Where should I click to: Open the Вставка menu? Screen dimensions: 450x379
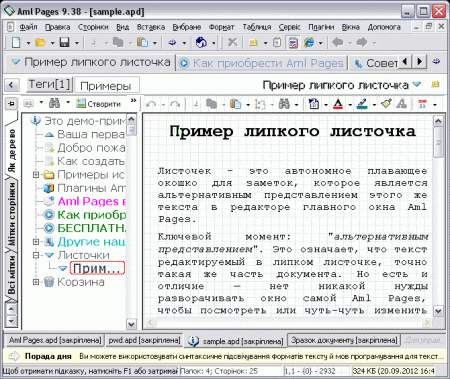tap(151, 27)
